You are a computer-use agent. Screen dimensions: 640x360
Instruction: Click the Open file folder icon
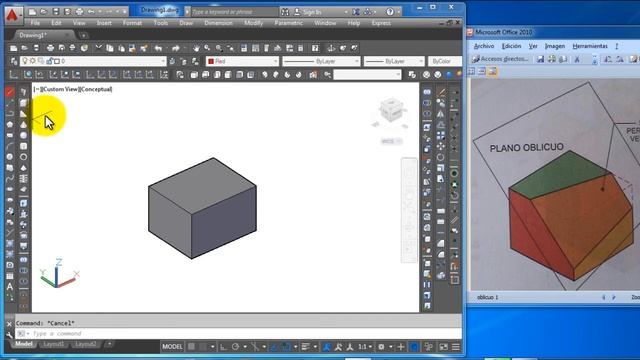pyautogui.click(x=24, y=48)
